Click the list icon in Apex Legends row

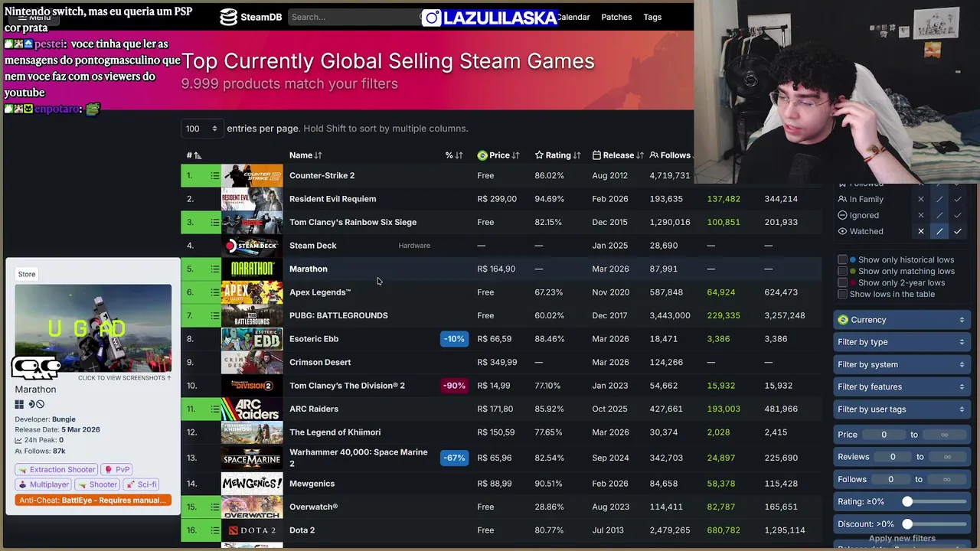[214, 292]
